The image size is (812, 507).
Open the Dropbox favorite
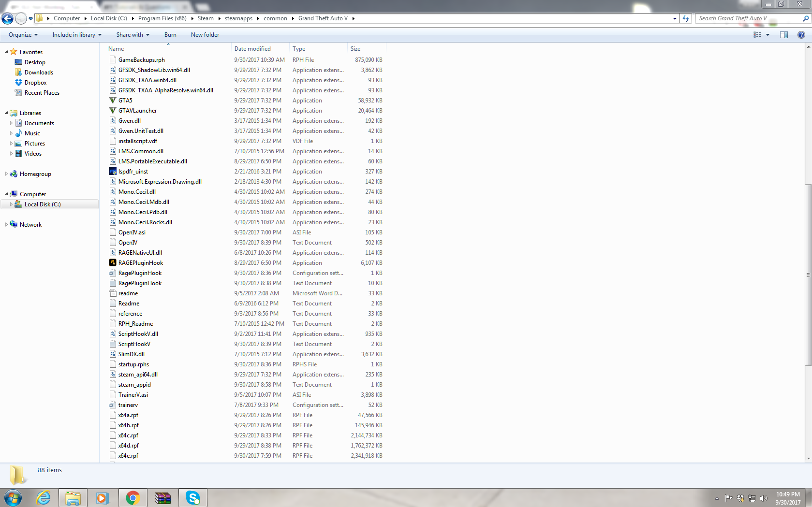(x=35, y=83)
